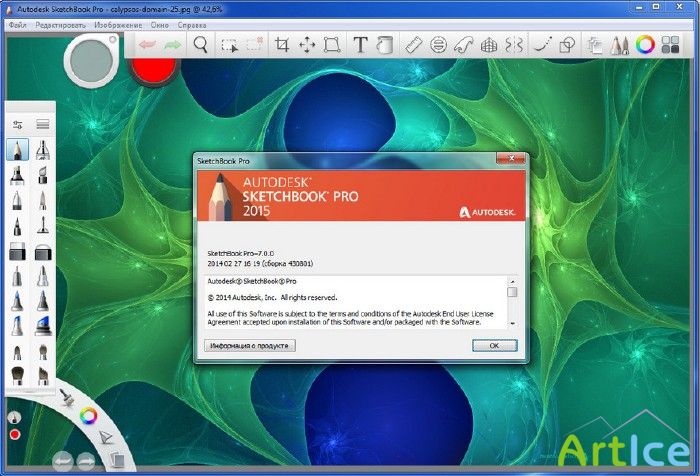Toggle the Ellipse guide

click(x=438, y=45)
